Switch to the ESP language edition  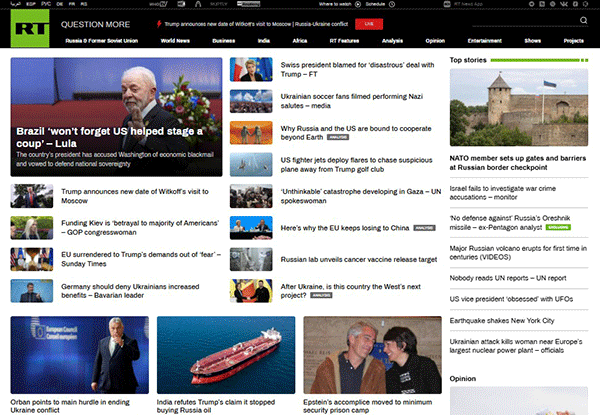click(31, 4)
